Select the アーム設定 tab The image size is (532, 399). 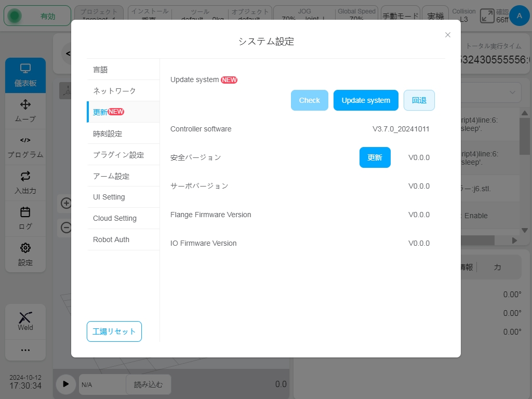[x=123, y=176]
